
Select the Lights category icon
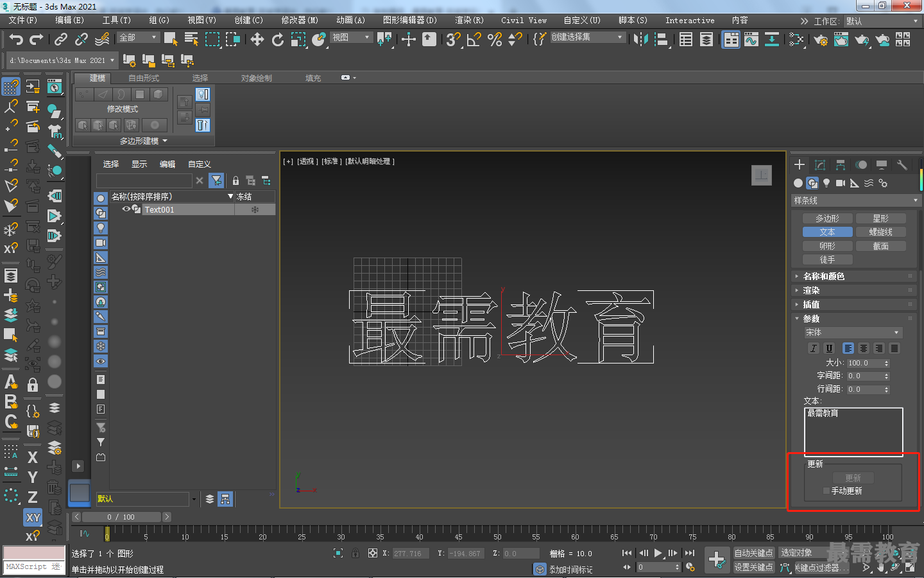coord(826,183)
